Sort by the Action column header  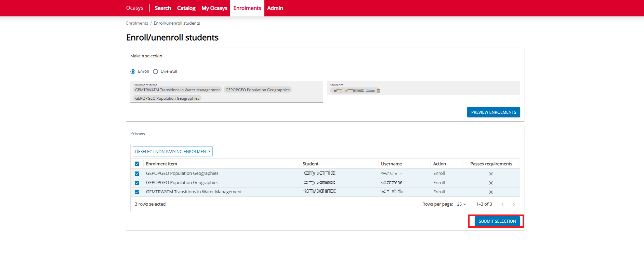(439, 164)
